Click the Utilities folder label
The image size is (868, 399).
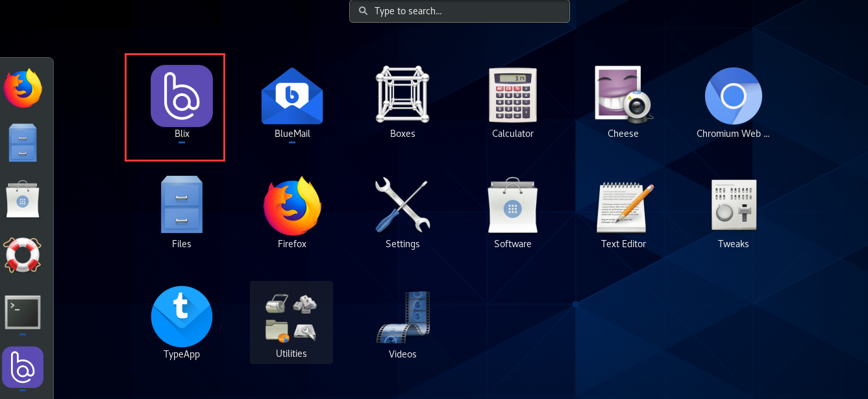pyautogui.click(x=291, y=354)
